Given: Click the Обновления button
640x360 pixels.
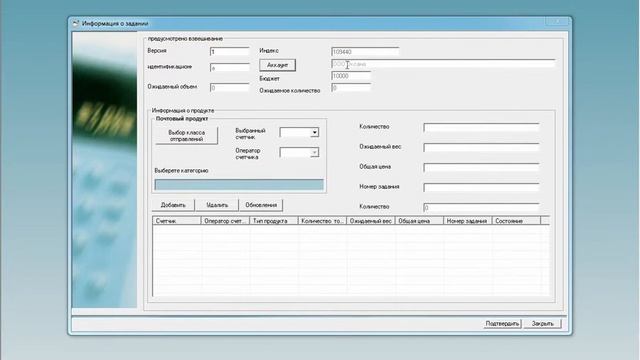Looking at the screenshot, I should click(x=261, y=205).
